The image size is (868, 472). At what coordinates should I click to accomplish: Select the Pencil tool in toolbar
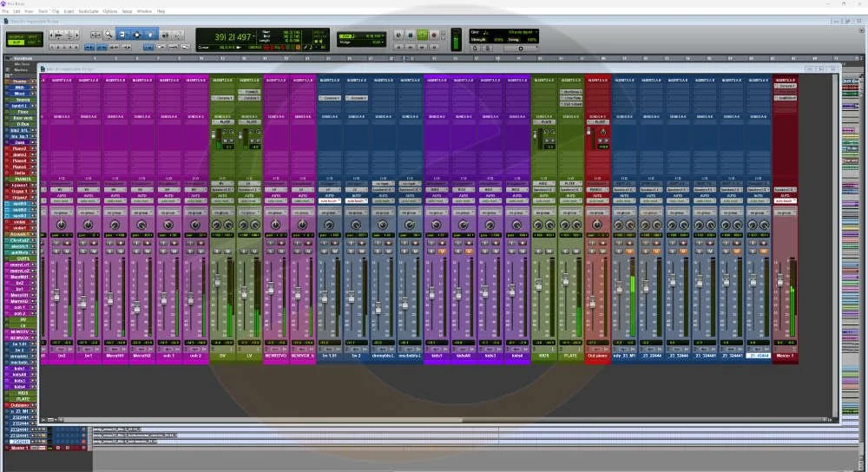click(177, 35)
